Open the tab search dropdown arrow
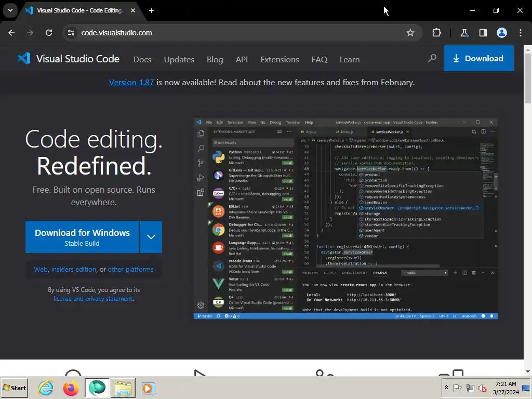This screenshot has width=532, height=399. (10, 10)
